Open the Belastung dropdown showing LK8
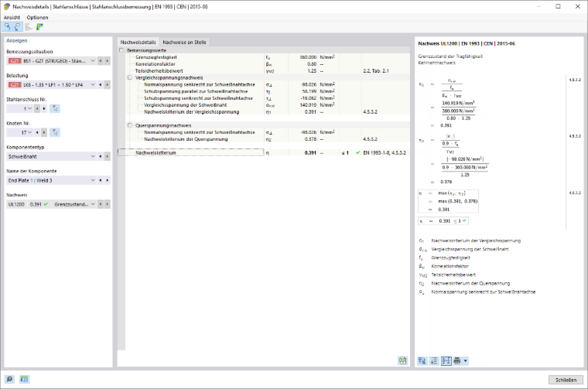Image resolution: width=588 pixels, height=389 pixels. tap(51, 85)
